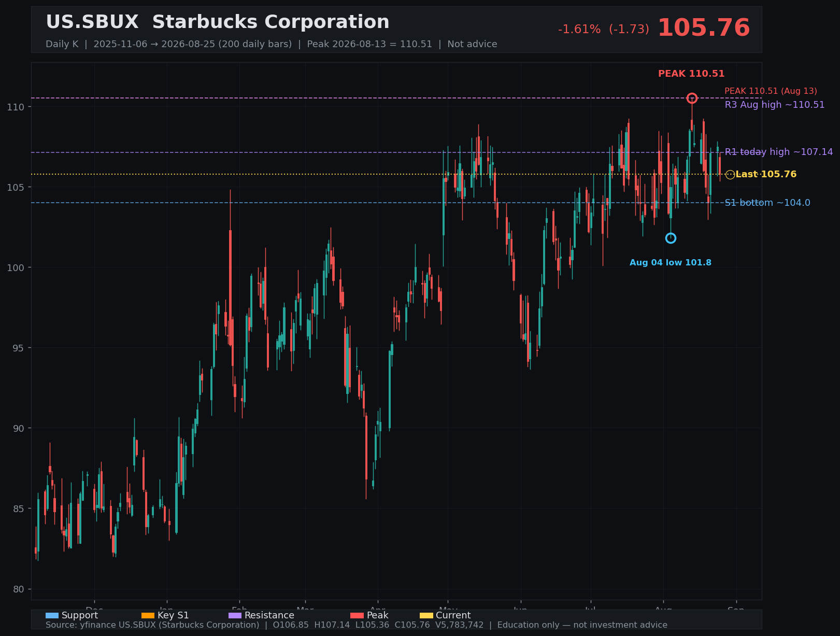This screenshot has height=636, width=840.
Task: Click the 95 y-axis tick label
Action: pos(19,348)
